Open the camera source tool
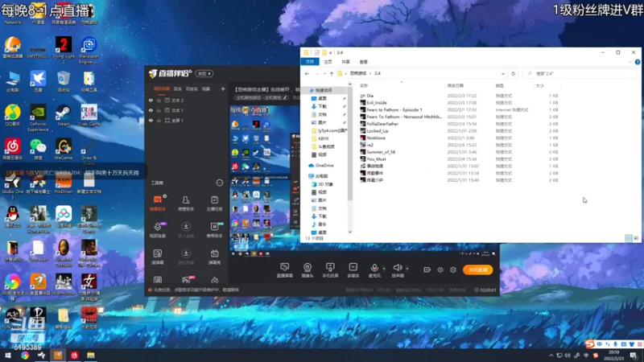 [308, 270]
